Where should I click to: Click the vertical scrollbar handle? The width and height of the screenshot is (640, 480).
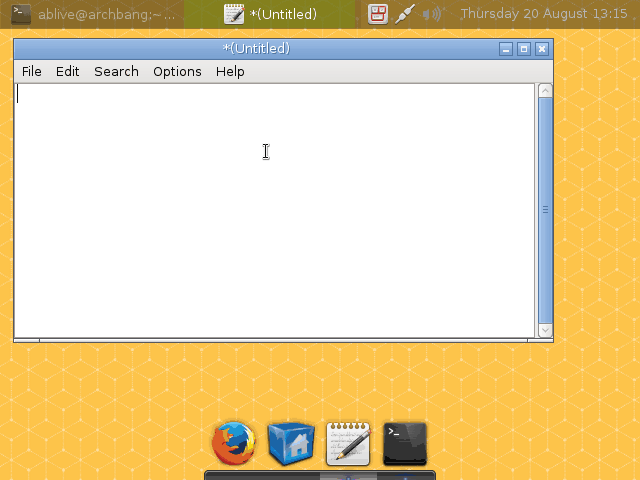click(x=545, y=210)
